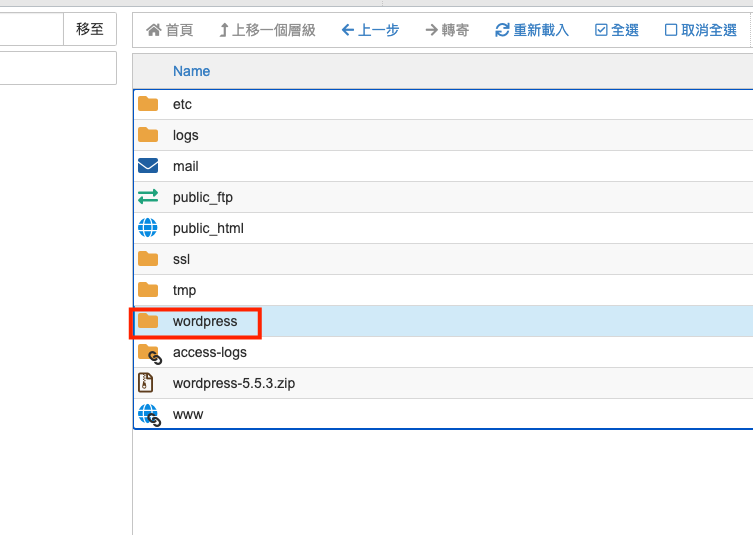Sort by the Name column header
Image resolution: width=753 pixels, height=535 pixels.
(191, 71)
